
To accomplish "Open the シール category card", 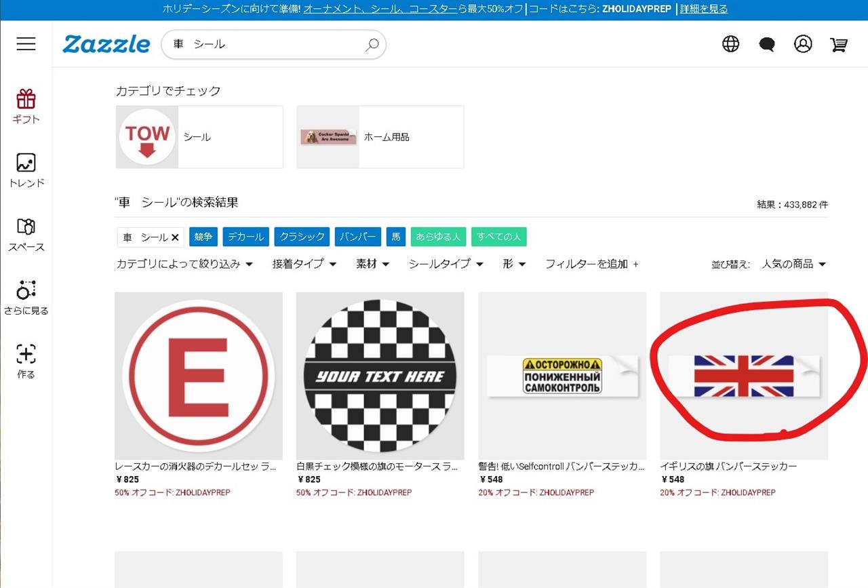I will (x=199, y=137).
